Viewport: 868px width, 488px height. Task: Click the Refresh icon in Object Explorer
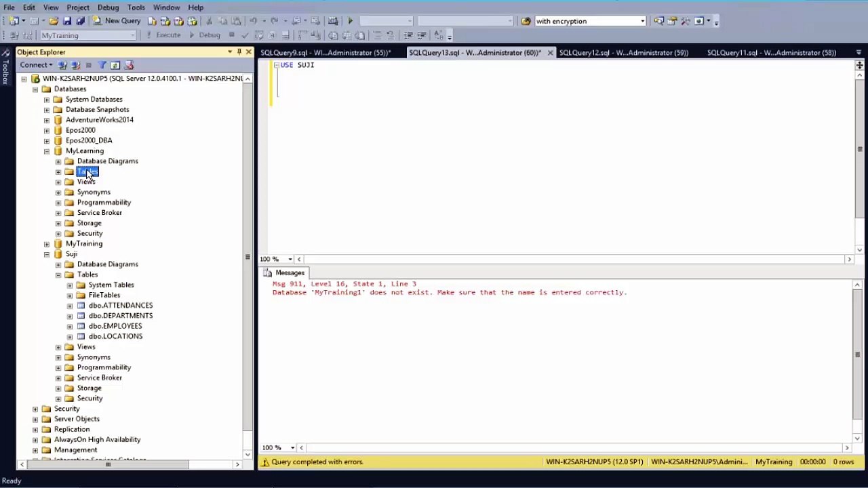115,65
